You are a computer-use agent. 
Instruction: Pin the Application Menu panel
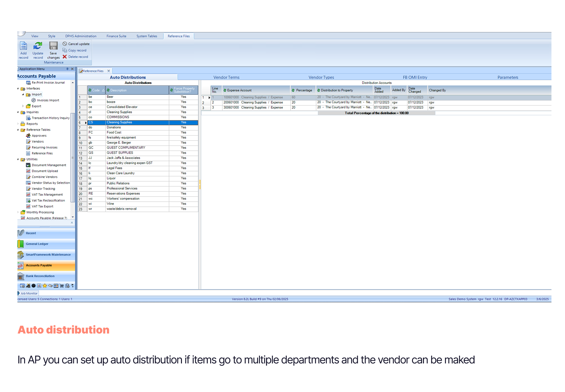click(x=67, y=69)
